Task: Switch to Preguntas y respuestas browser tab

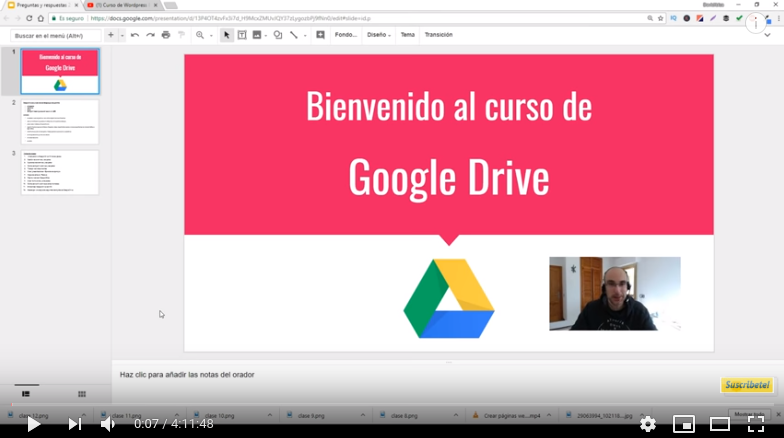Action: click(x=41, y=5)
